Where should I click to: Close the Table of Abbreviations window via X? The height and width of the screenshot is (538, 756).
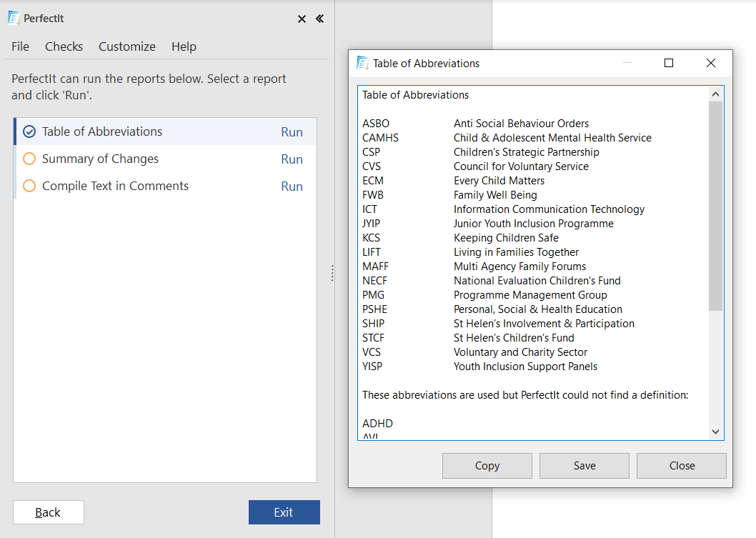711,63
